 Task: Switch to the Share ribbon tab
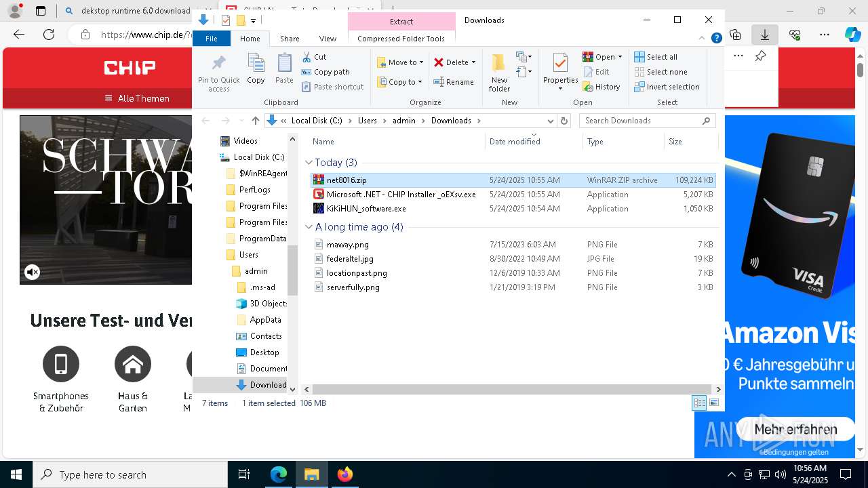(x=290, y=39)
